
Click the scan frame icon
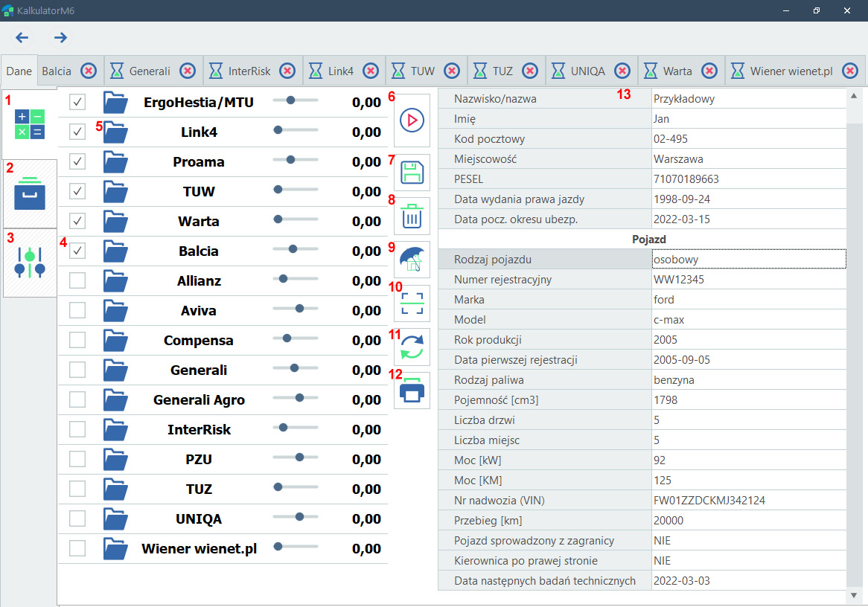[x=412, y=303]
